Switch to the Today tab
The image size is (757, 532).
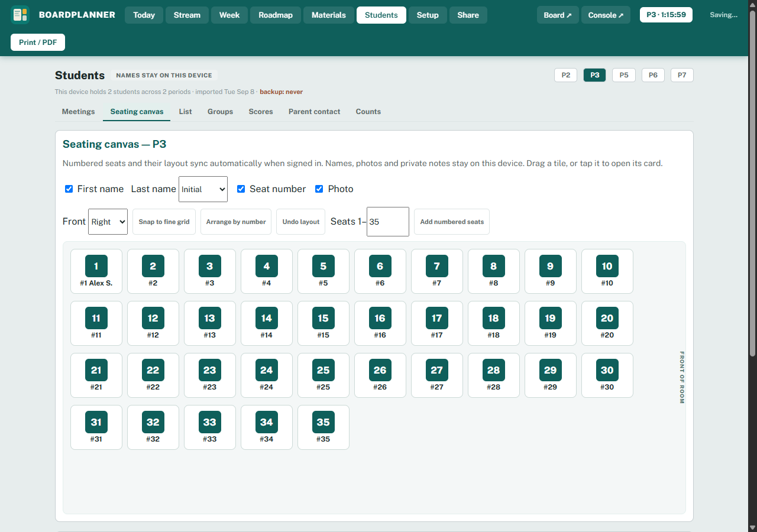coord(144,15)
